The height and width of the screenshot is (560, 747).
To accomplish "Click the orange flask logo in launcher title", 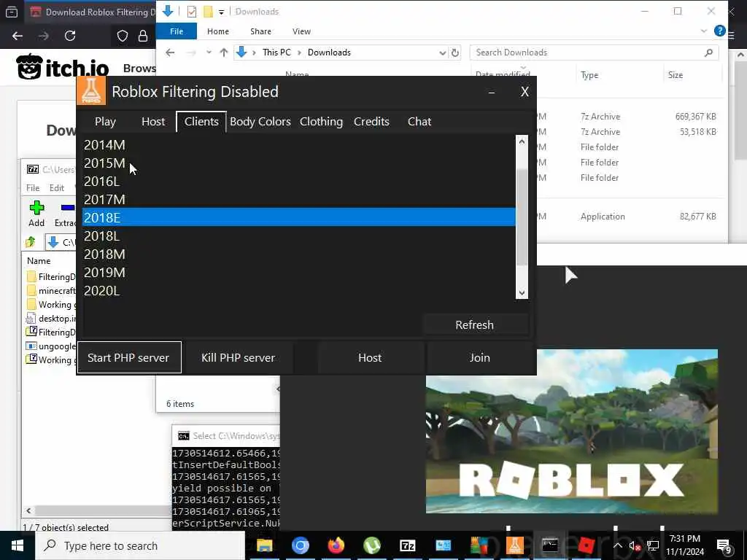I will 90,91.
